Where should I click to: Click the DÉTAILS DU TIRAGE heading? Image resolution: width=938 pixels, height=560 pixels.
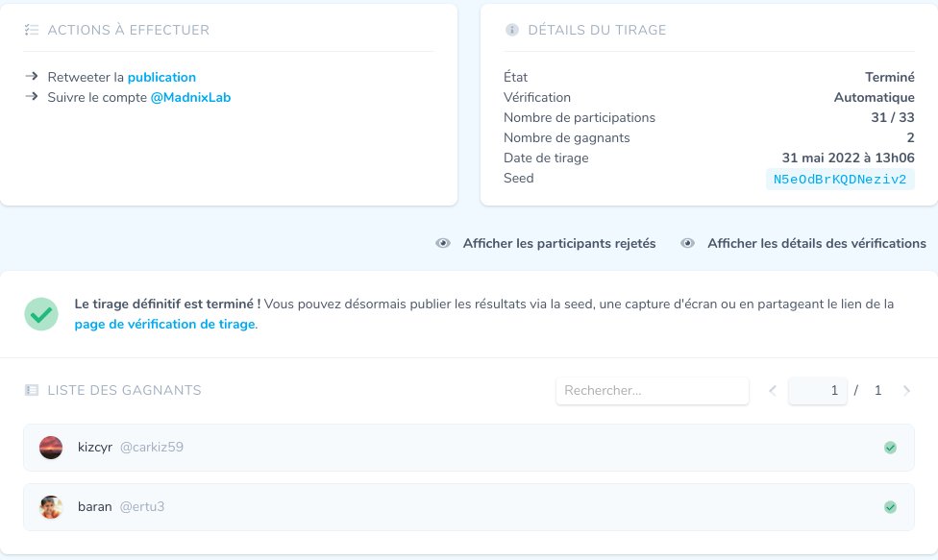tap(597, 30)
